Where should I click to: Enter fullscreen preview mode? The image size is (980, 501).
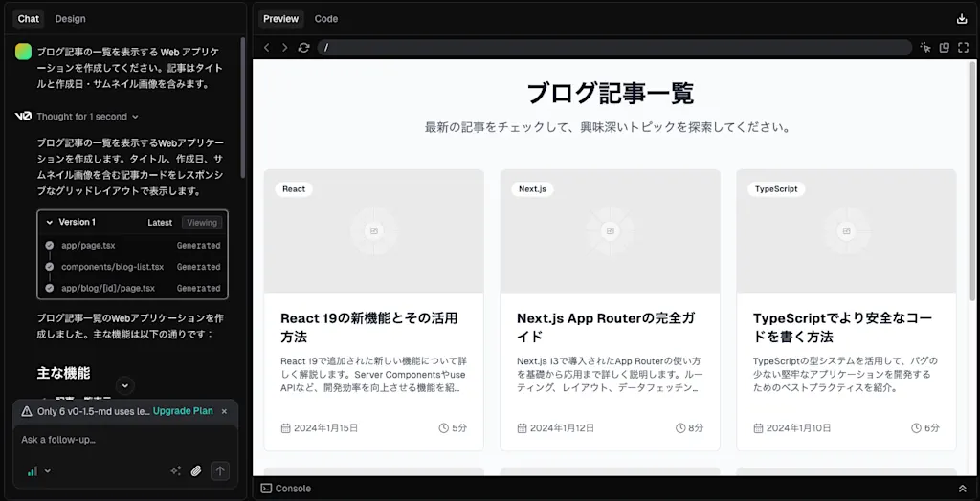click(x=963, y=48)
